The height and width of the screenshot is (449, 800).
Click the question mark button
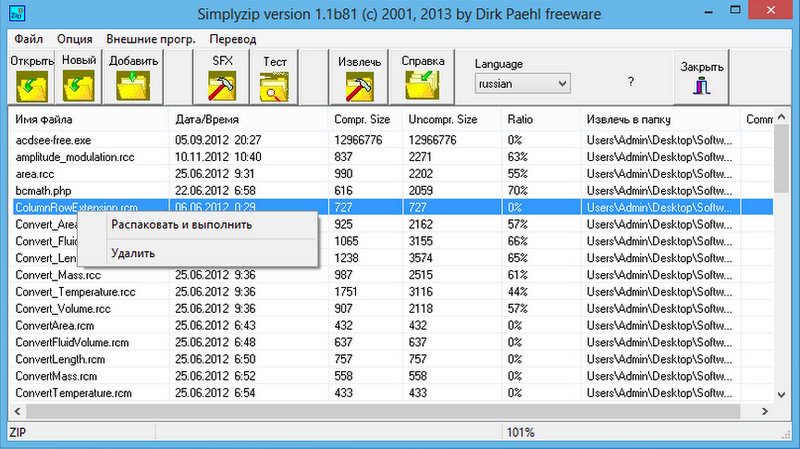point(631,82)
